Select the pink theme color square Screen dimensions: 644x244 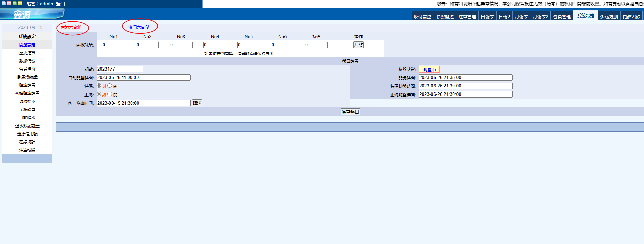click(9, 3)
